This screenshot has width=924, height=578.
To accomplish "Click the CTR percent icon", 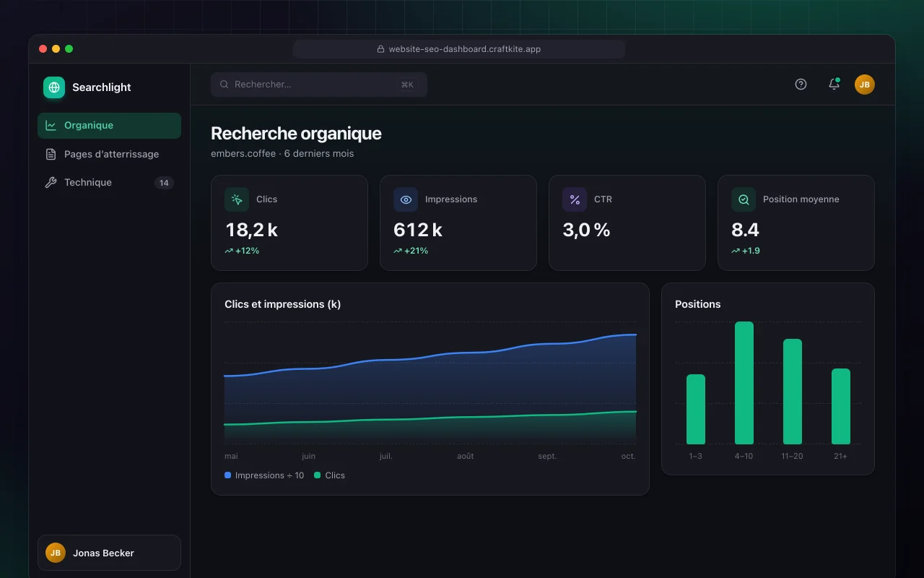I will [575, 199].
